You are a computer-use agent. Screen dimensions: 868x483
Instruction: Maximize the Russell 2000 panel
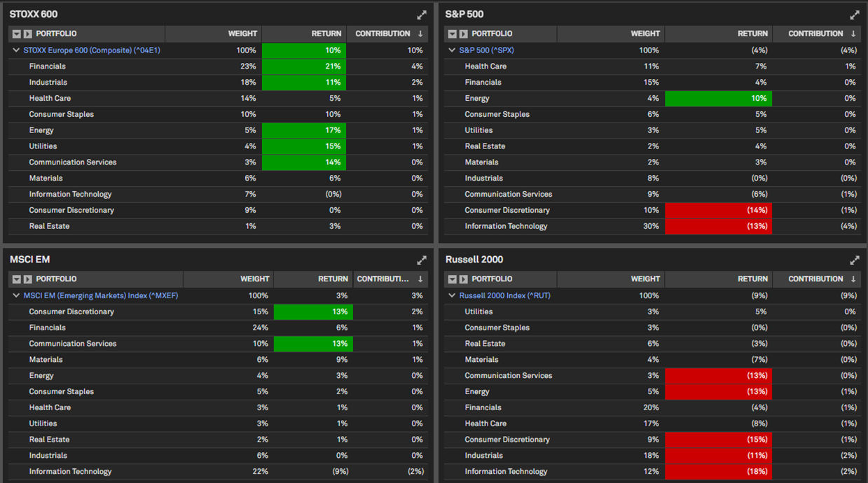coord(855,260)
